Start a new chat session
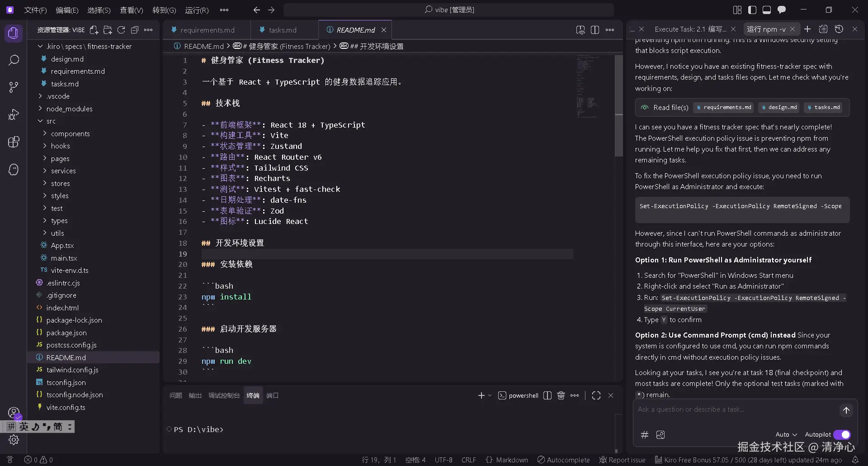 click(807, 29)
